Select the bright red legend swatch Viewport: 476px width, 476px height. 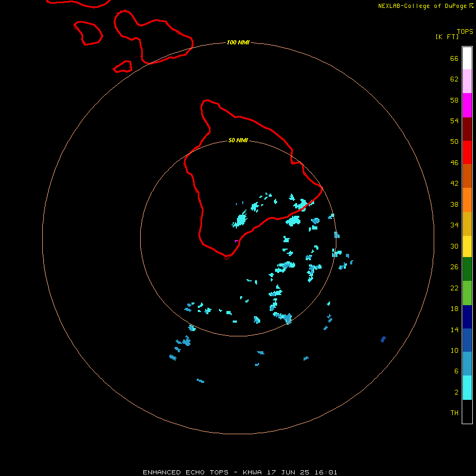click(467, 152)
